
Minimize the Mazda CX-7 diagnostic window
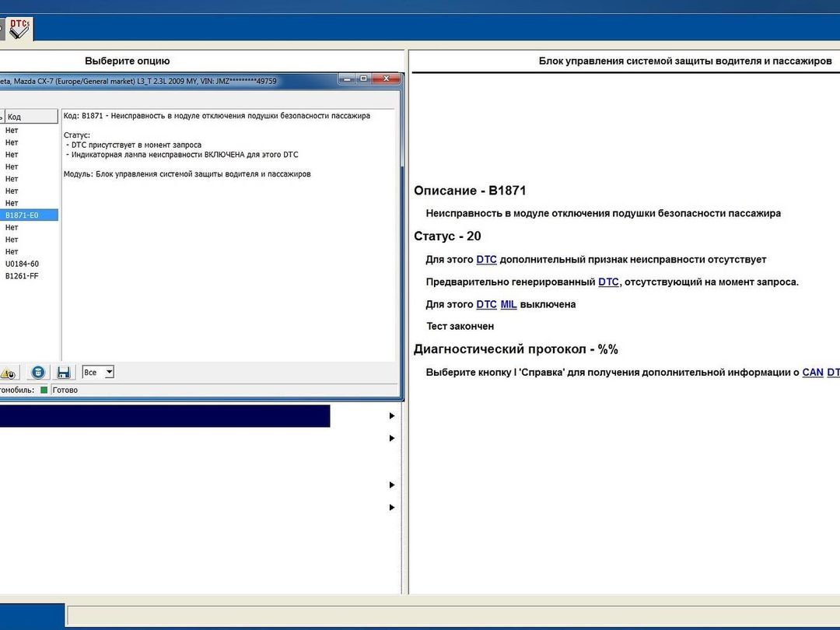coord(347,79)
